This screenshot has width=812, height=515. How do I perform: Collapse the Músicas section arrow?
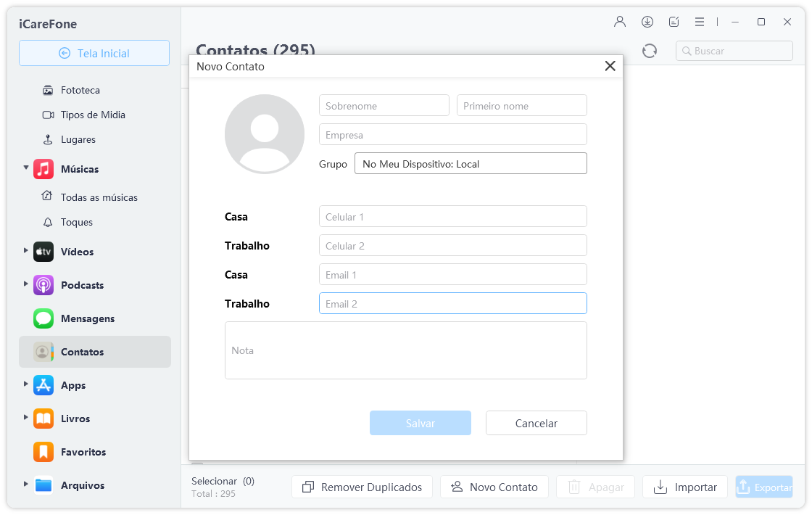coord(26,168)
